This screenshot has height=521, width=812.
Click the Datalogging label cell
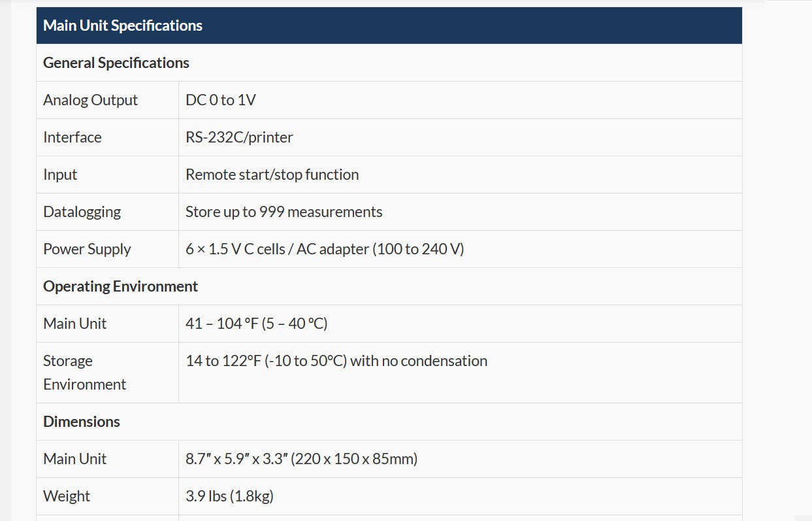(108, 212)
